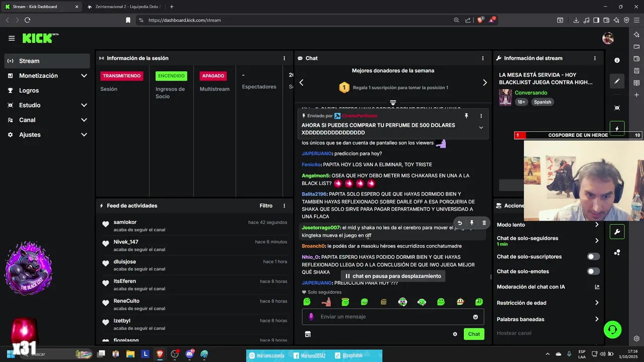Expand the pinned message chevron
This screenshot has width=644, height=362.
(x=481, y=128)
